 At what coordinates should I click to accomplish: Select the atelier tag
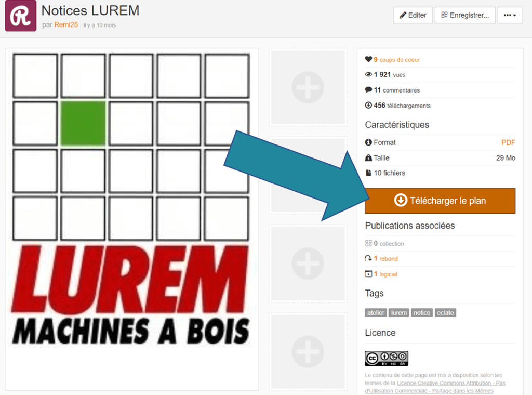tap(376, 312)
